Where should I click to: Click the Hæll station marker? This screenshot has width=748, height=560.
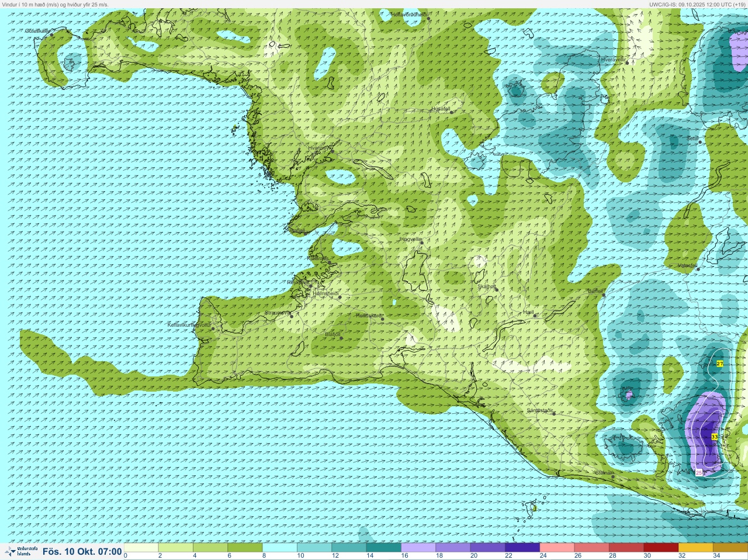click(x=535, y=316)
